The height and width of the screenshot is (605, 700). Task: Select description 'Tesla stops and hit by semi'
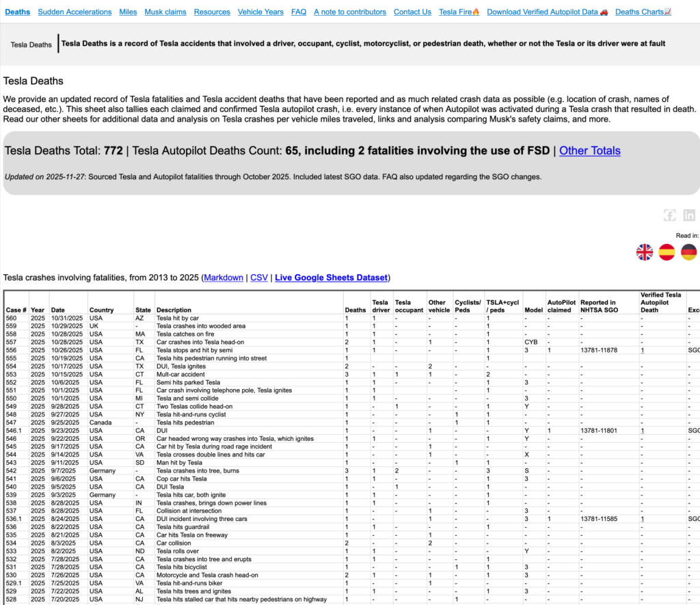coord(195,350)
